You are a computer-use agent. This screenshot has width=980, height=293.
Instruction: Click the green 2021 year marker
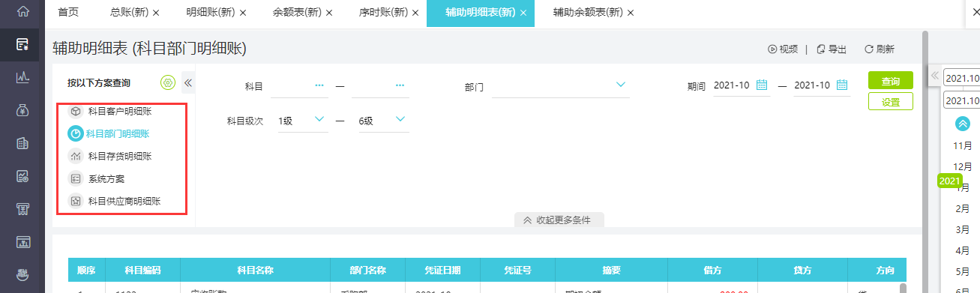pyautogui.click(x=949, y=181)
